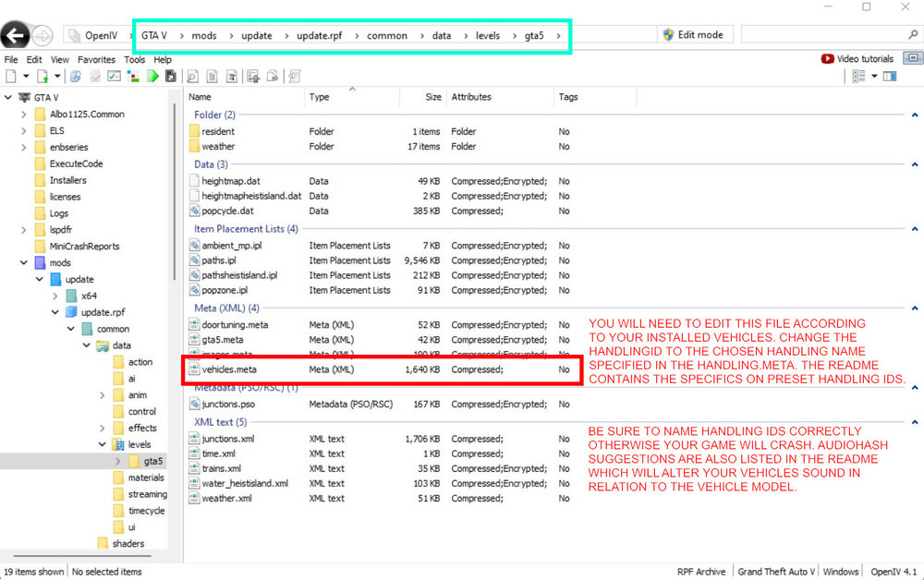The width and height of the screenshot is (924, 580).
Task: Click the tree panel horizontal scrollbar
Action: 82,555
